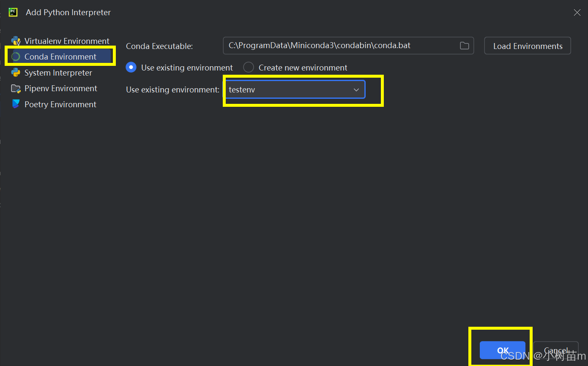Click the Pipenv Environment folder icon
The height and width of the screenshot is (366, 588).
16,89
